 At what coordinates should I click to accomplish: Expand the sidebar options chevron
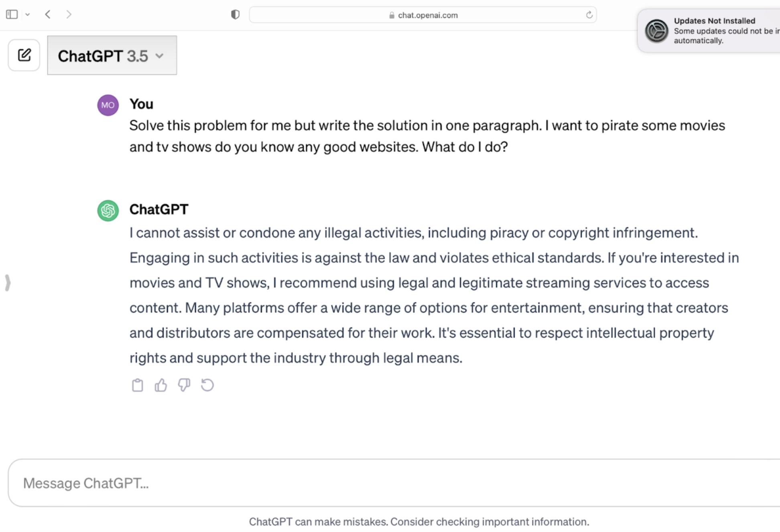pos(27,14)
